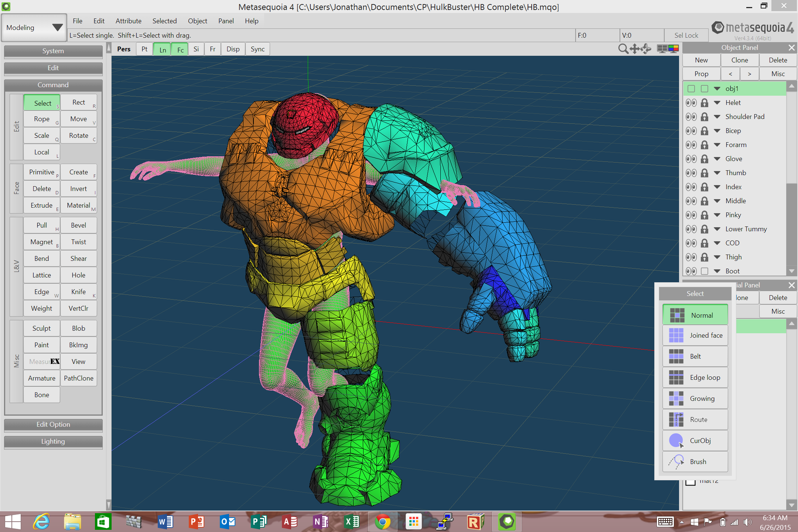Pick Route selection mode
This screenshot has width=798, height=532.
click(695, 420)
